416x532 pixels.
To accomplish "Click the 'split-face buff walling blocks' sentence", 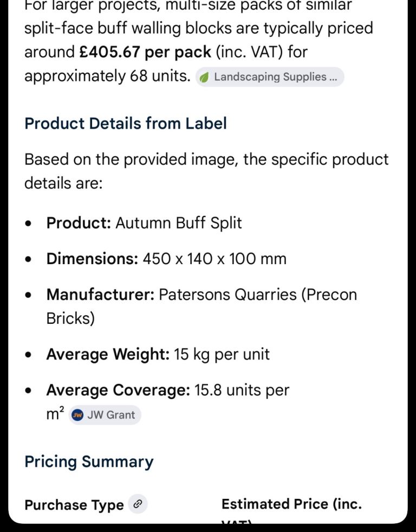I will (198, 28).
